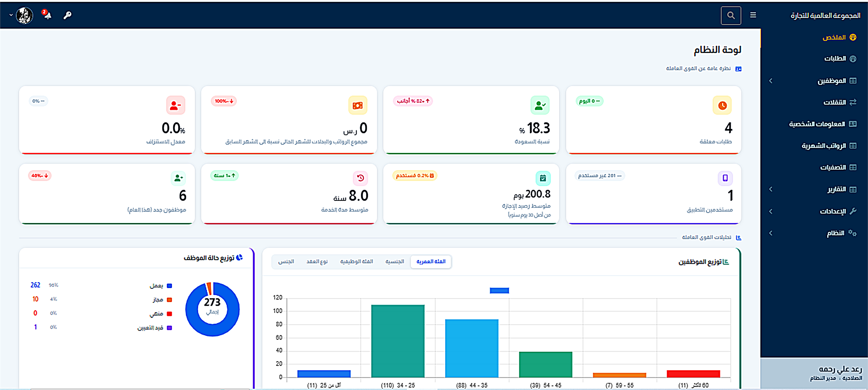Toggle the hamburger menu icon
This screenshot has height=390, width=868.
753,15
